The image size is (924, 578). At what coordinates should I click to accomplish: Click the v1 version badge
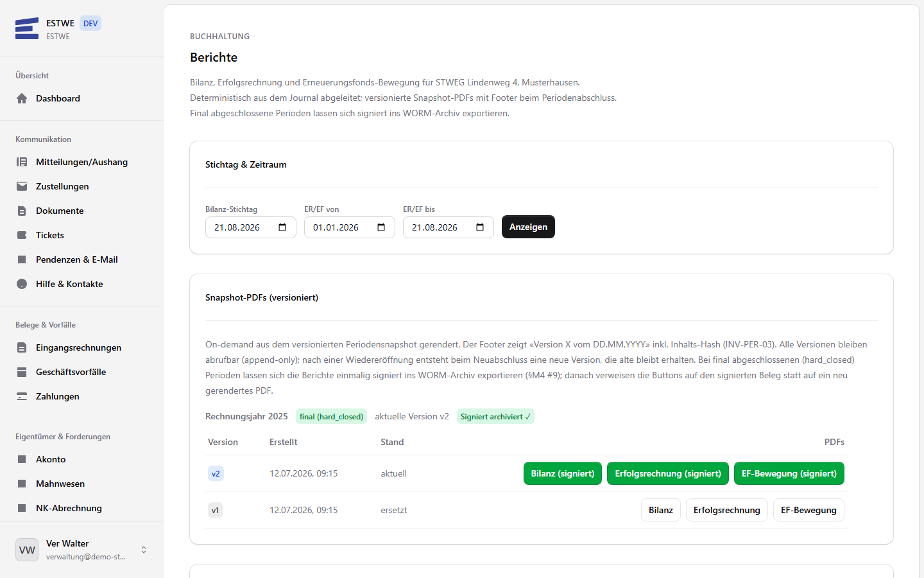tap(216, 511)
